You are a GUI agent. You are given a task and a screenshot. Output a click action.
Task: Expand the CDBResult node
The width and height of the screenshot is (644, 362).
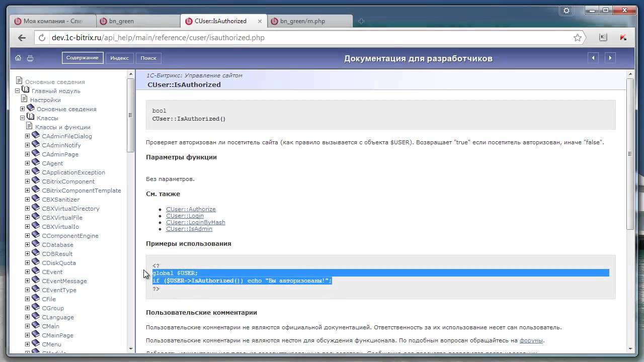point(28,254)
